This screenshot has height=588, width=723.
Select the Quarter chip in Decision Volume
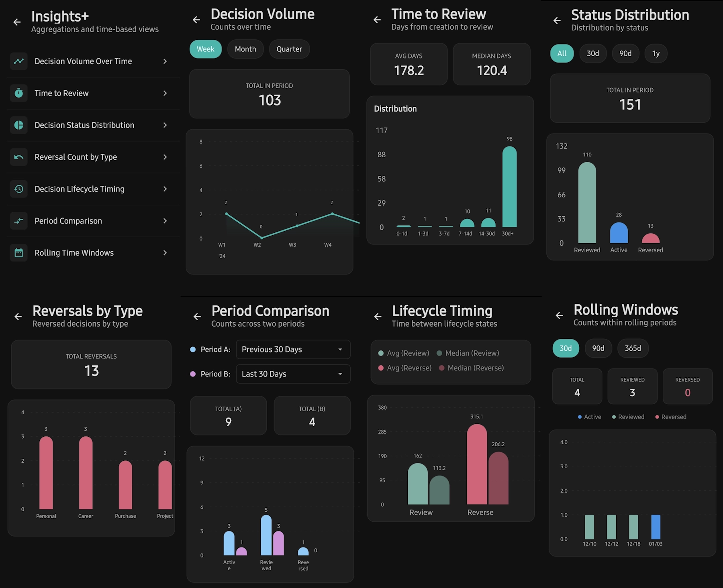[x=289, y=49]
